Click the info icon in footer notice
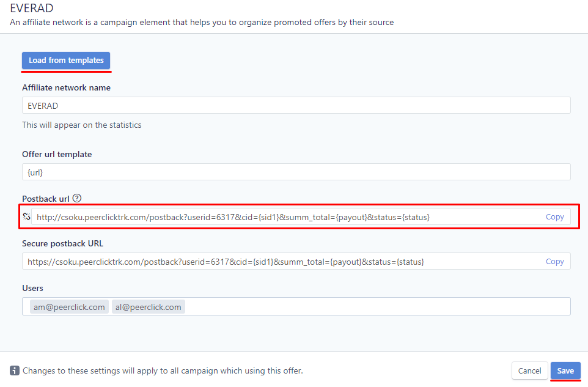This screenshot has height=387, width=588. (x=14, y=370)
